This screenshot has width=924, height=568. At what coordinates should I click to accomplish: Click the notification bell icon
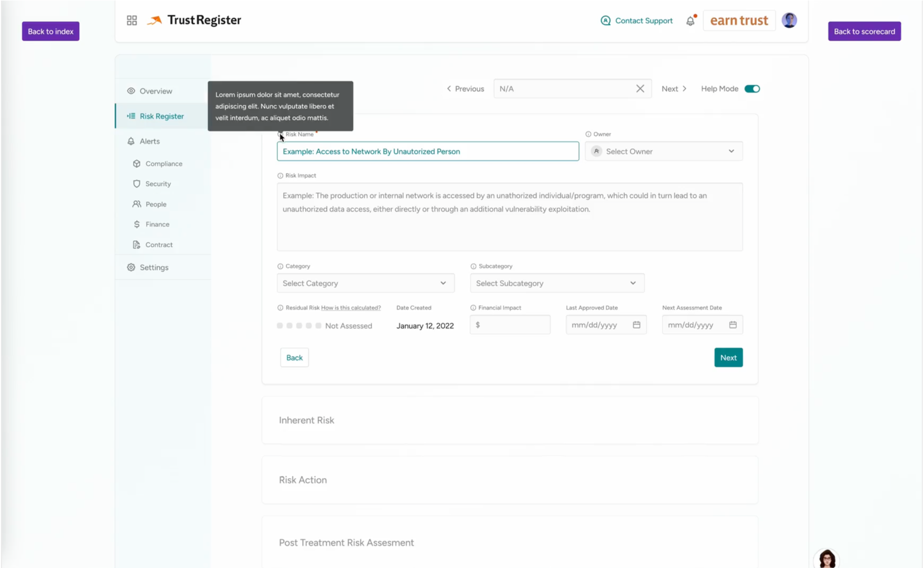[x=690, y=21]
